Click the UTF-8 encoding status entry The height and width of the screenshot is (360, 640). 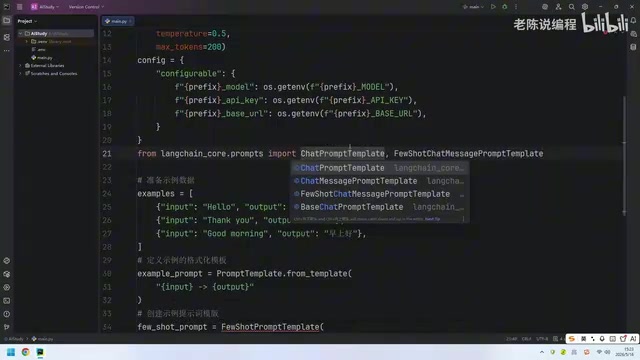tap(542, 339)
